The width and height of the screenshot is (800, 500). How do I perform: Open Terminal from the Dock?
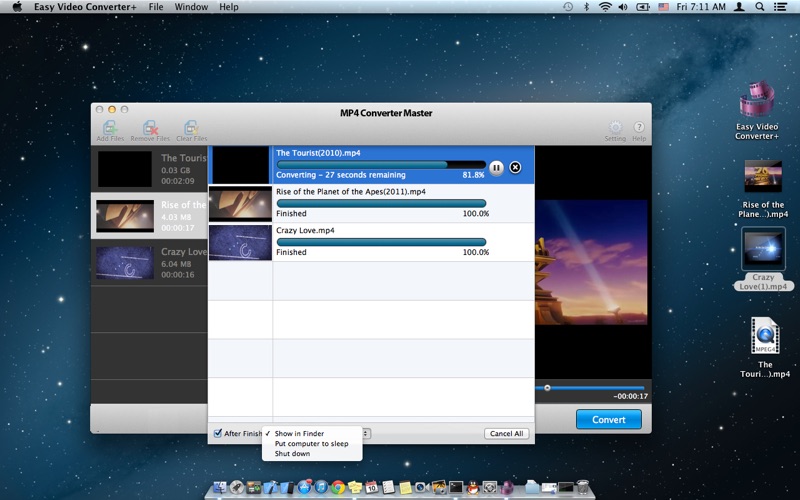pos(456,487)
